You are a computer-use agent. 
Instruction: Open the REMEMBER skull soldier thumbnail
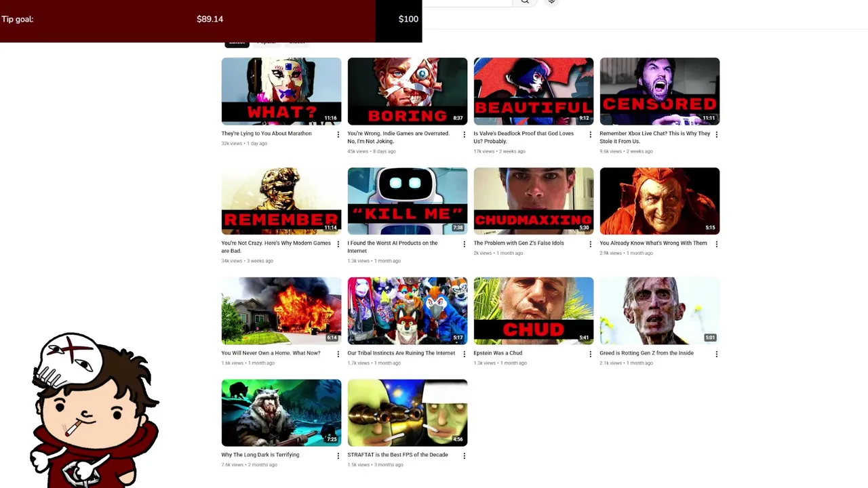tap(281, 201)
